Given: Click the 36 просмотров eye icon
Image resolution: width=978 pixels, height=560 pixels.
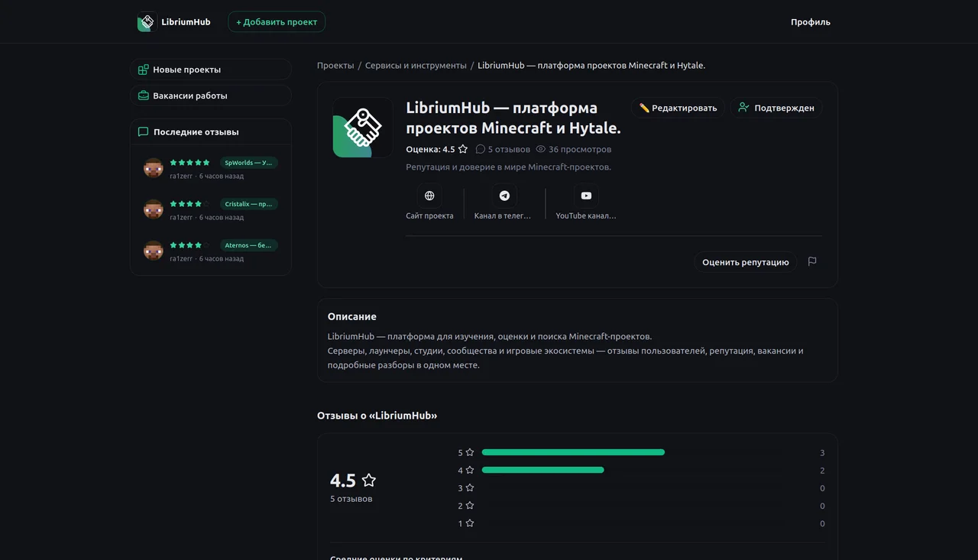Looking at the screenshot, I should (541, 150).
